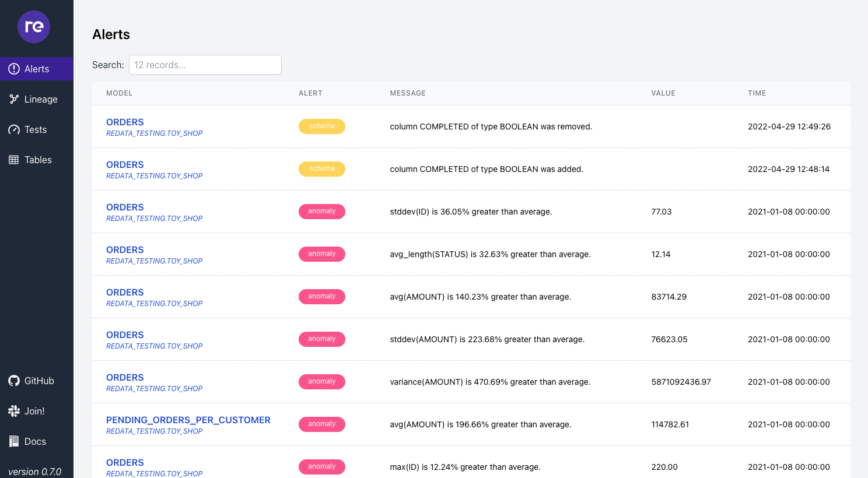This screenshot has width=868, height=478.
Task: Open ORDERS model for max(ID) anomaly
Action: [x=125, y=462]
